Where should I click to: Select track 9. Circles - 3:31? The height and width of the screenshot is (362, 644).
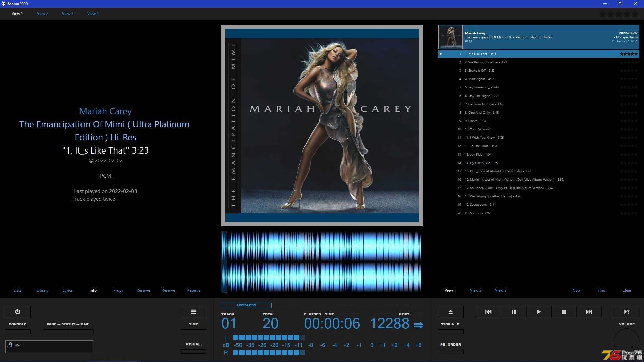[x=538, y=121]
